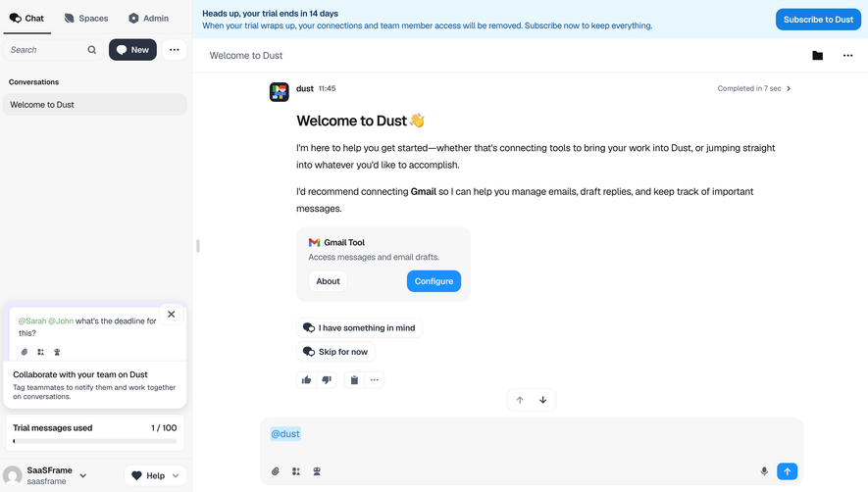Subscribe to Dust from the banner
Screen dimensions: 868x492
click(818, 20)
